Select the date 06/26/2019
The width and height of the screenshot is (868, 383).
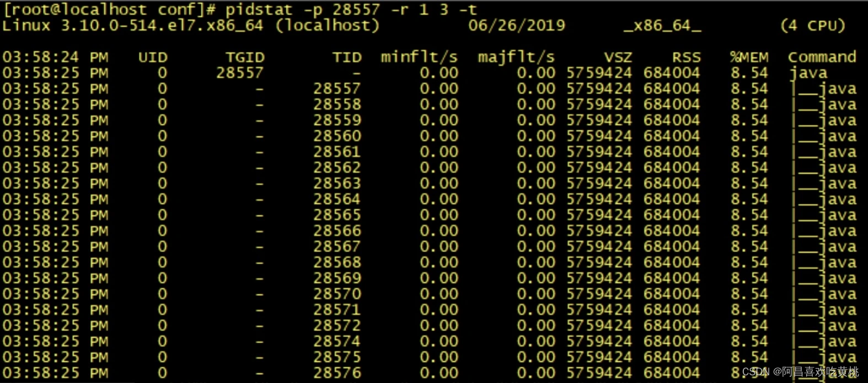tap(517, 25)
